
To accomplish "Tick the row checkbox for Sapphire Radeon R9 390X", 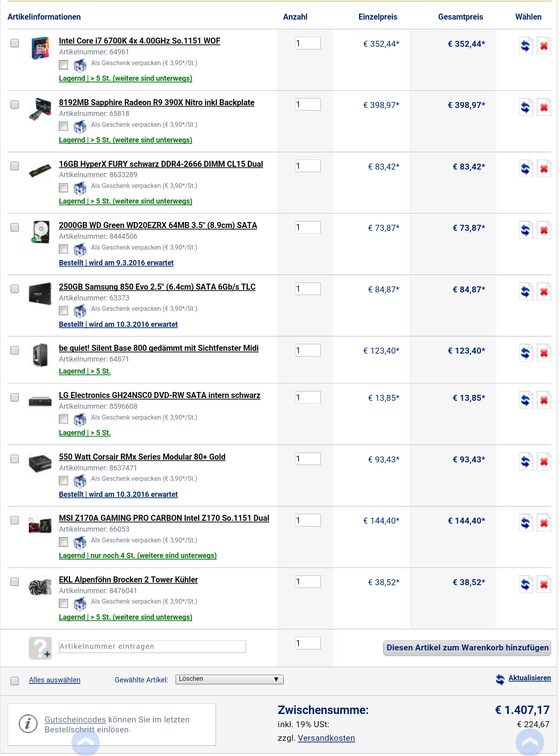I will (x=14, y=104).
